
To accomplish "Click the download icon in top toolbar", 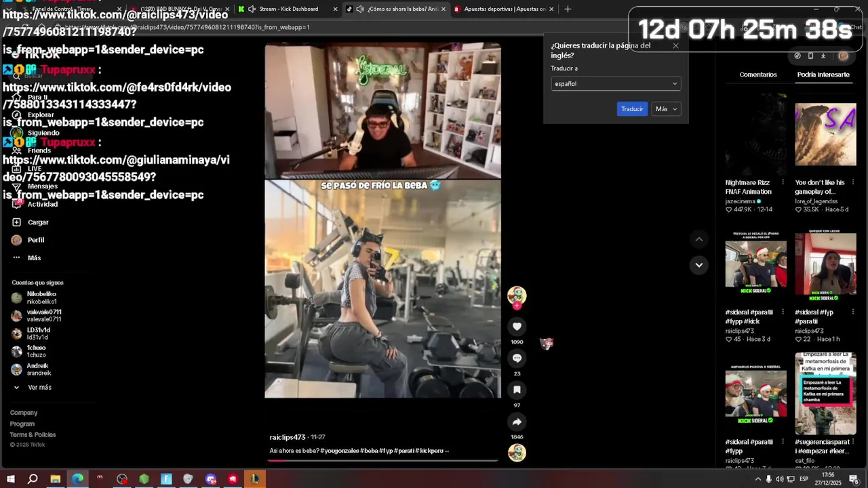I will coord(823,56).
